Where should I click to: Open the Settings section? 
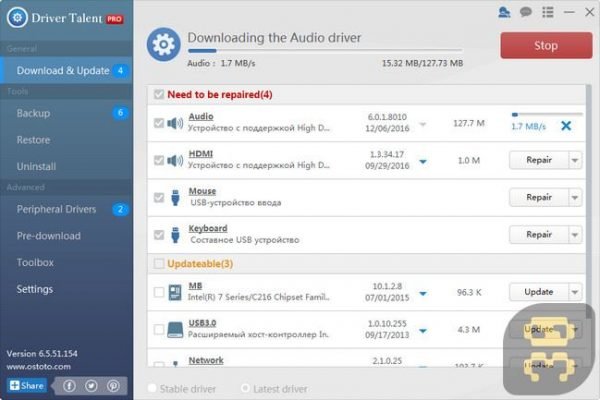point(66,289)
